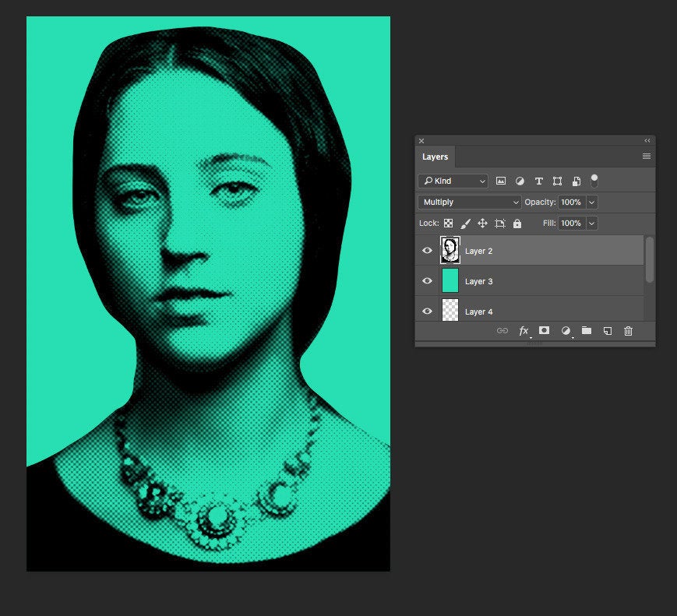This screenshot has width=677, height=616.
Task: Filter for shape layers icon
Action: tap(557, 181)
